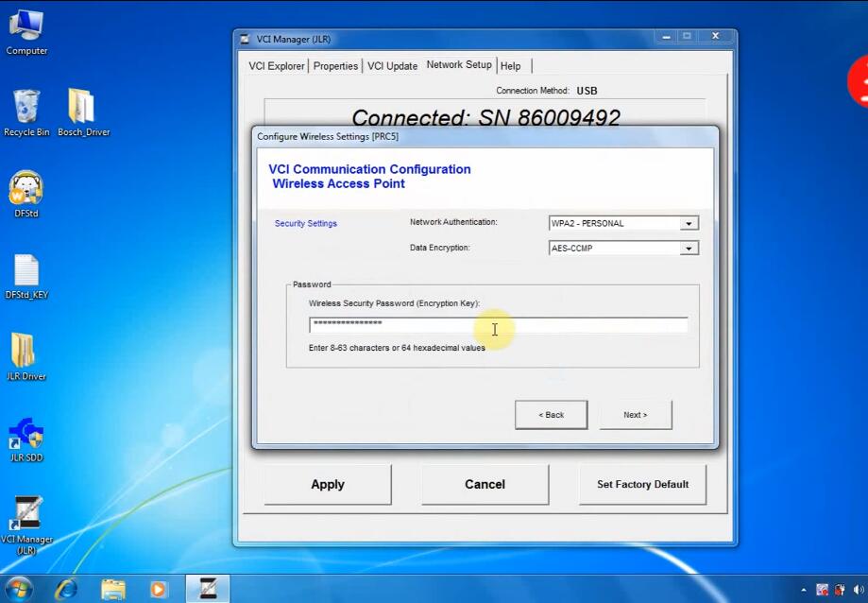Select the VCI Manager (JLR) desktop shortcut
Image resolution: width=868 pixels, height=603 pixels.
(26, 525)
